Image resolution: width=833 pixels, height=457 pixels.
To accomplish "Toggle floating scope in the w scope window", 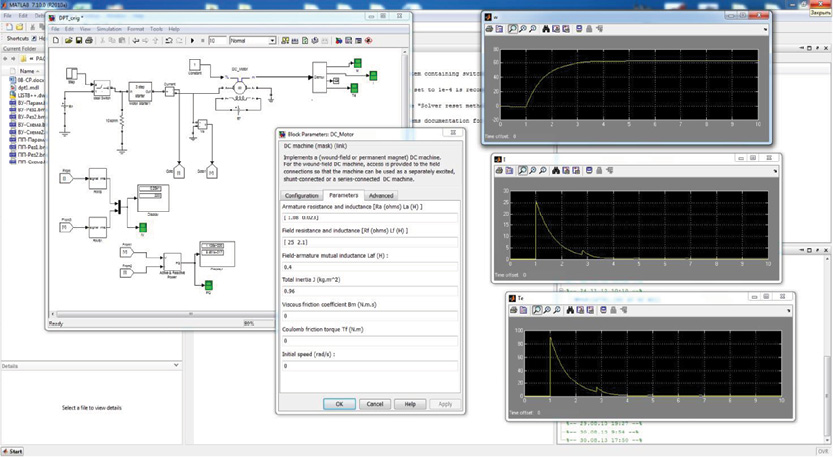I will click(x=579, y=29).
